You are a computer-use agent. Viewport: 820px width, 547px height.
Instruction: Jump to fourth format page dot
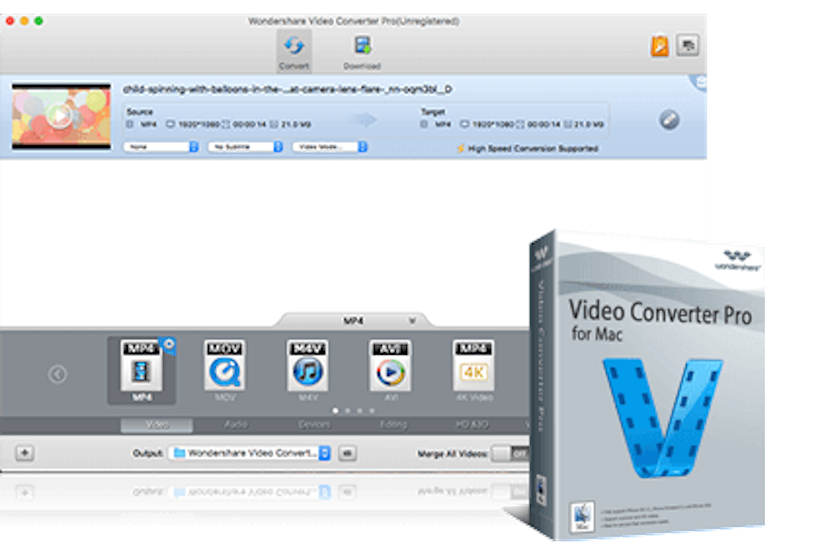coord(372,411)
